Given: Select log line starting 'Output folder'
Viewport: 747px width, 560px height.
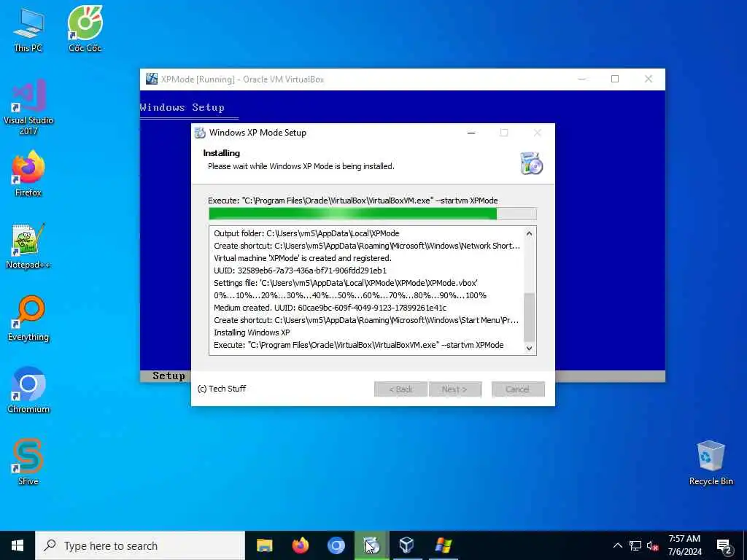Looking at the screenshot, I should pyautogui.click(x=306, y=233).
